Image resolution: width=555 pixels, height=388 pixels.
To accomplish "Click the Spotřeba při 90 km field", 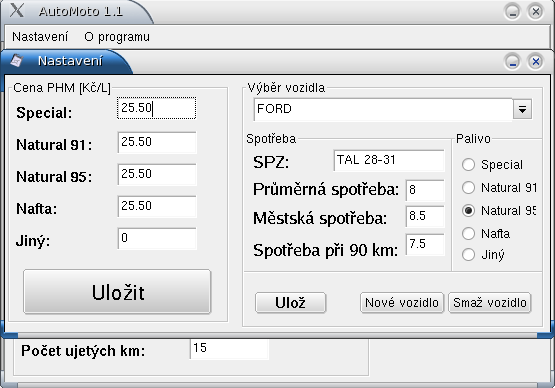I will 425,244.
